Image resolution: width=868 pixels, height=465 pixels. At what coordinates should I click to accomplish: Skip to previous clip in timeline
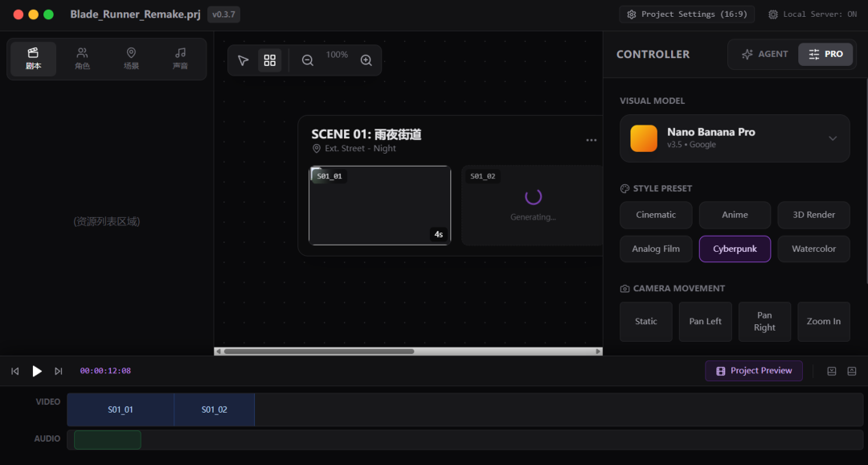pyautogui.click(x=14, y=371)
